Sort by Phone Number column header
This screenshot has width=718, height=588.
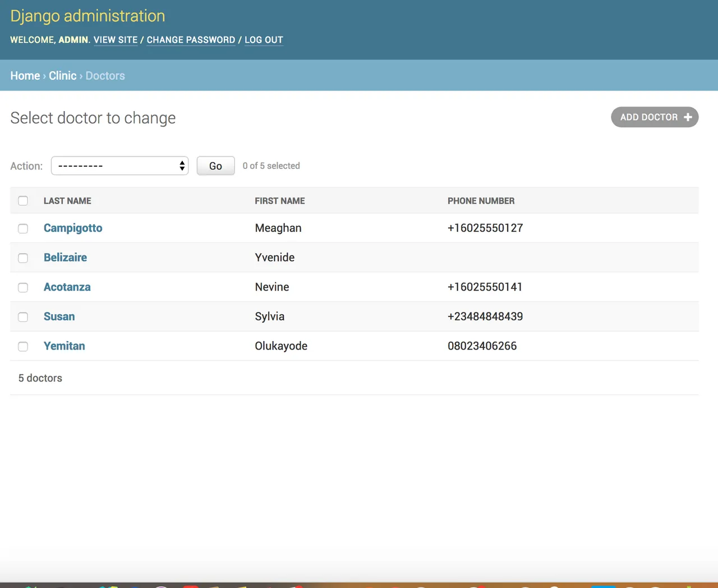pos(481,201)
